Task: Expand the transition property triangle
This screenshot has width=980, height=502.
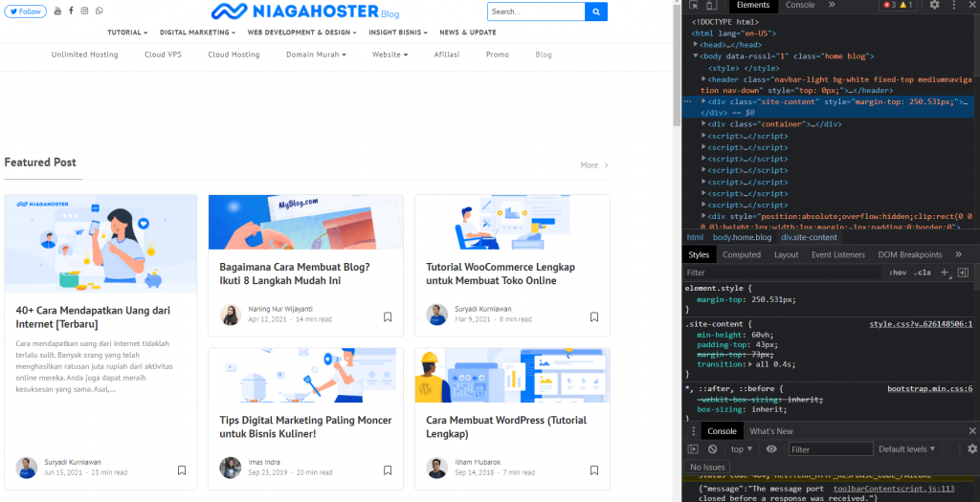Action: (749, 364)
